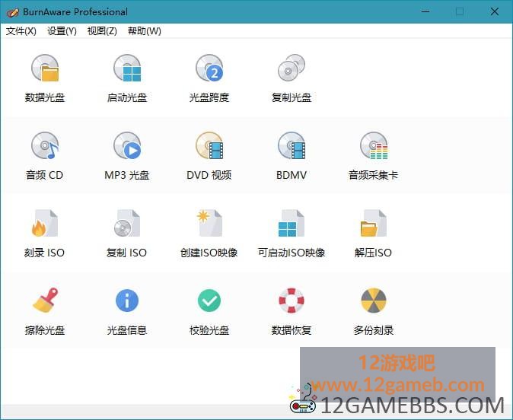This screenshot has width=513, height=420.
Task: Select 创建ISO映像 make ISO tool
Action: 209,234
